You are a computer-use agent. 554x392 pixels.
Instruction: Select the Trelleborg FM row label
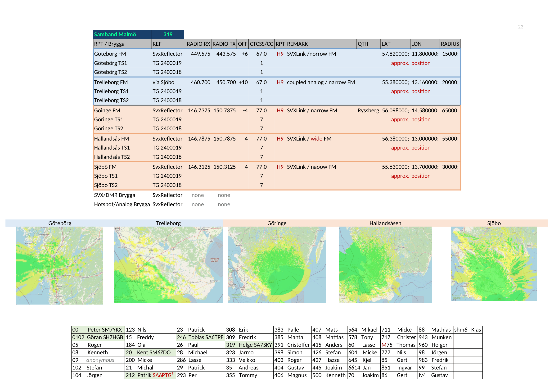point(111,82)
